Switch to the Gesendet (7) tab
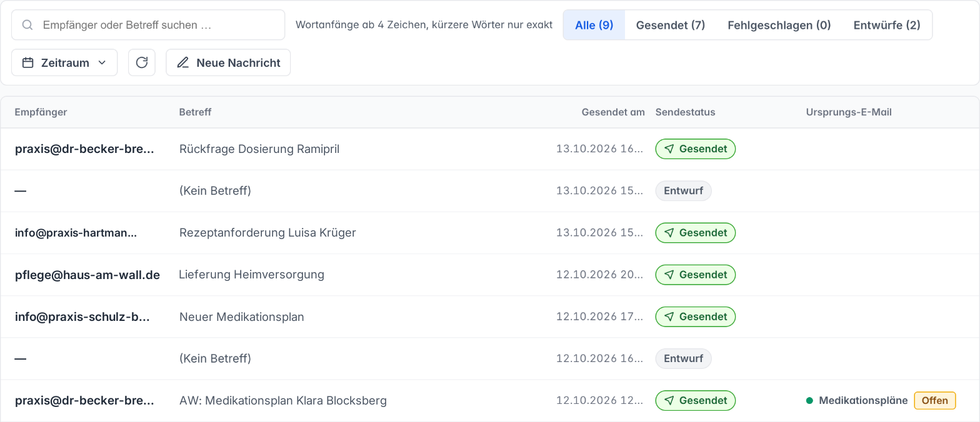 [x=671, y=25]
